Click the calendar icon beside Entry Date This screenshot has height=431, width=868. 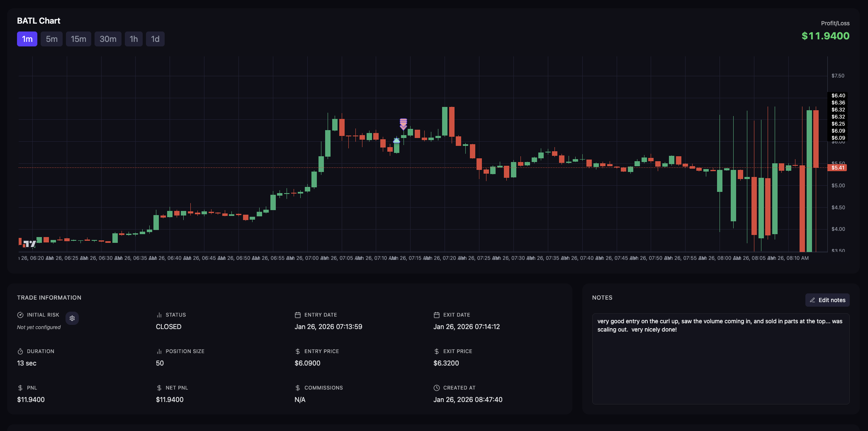point(297,315)
